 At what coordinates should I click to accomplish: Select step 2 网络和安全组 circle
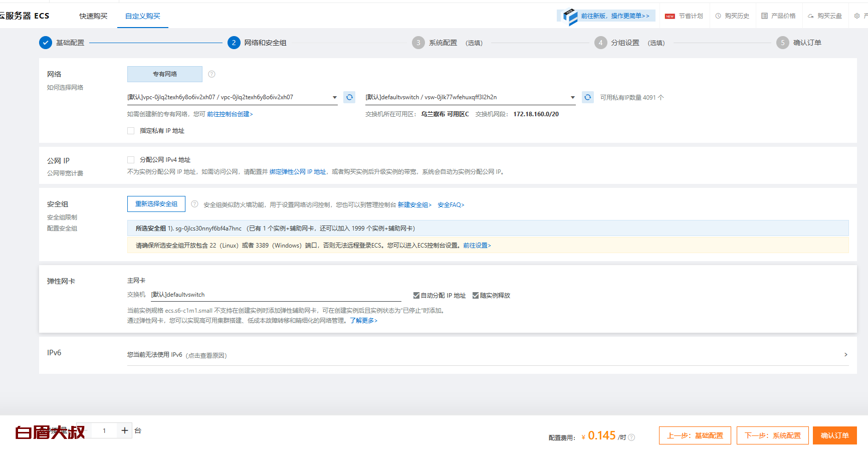[x=234, y=43]
